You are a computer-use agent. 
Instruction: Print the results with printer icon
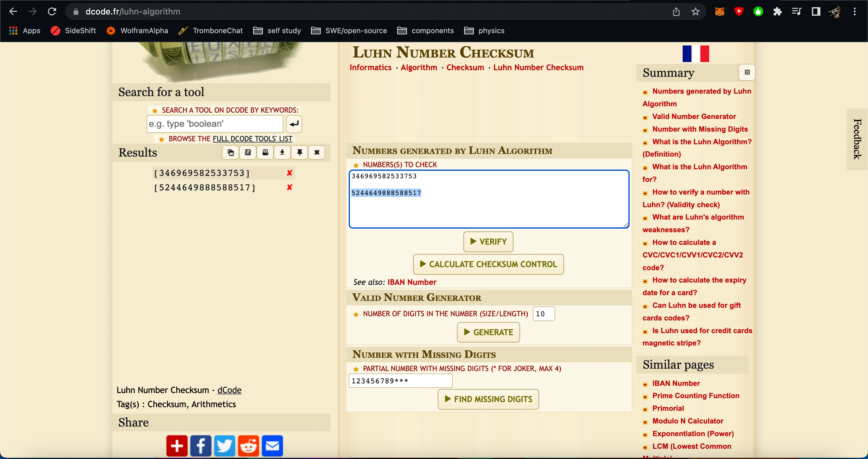265,153
